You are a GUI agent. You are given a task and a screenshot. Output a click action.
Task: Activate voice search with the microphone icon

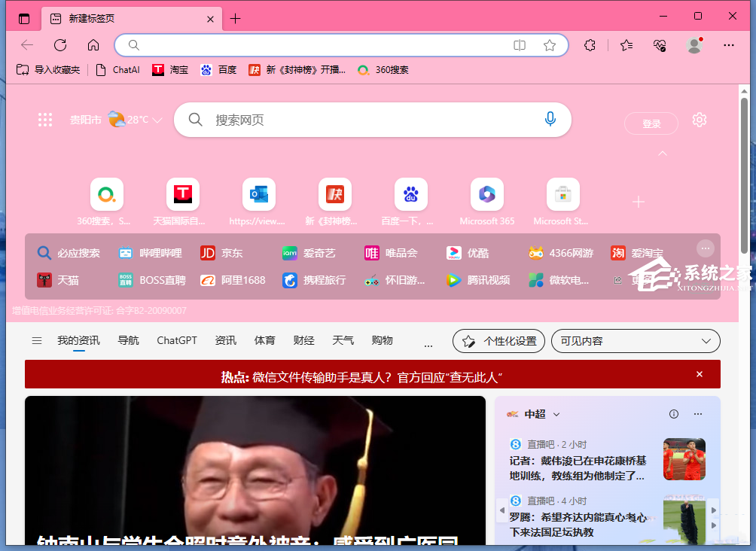pyautogui.click(x=550, y=119)
